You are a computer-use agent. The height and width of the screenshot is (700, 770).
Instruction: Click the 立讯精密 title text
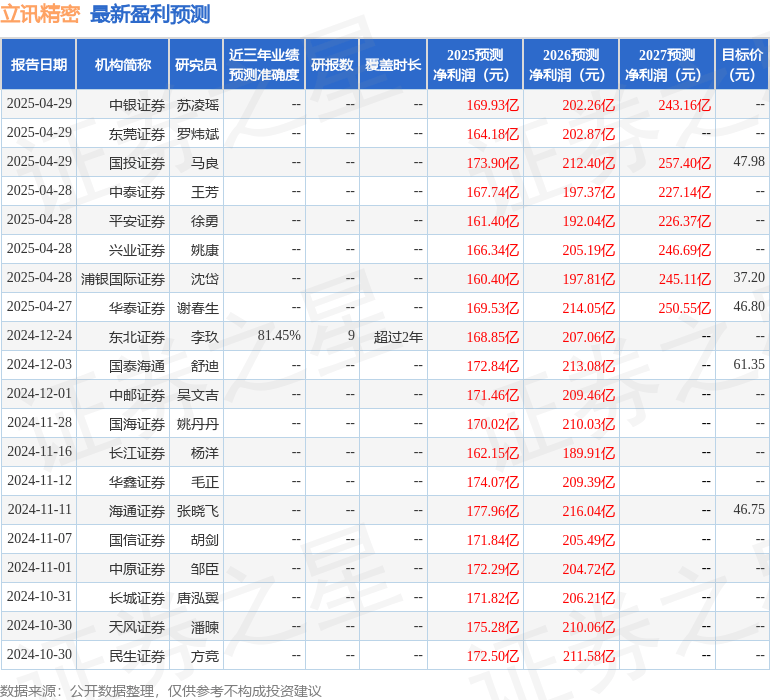[x=40, y=14]
